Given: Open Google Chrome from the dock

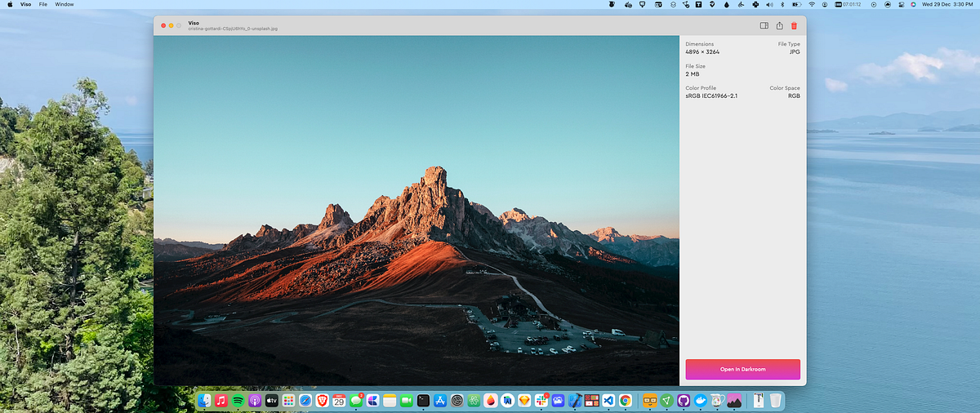Looking at the screenshot, I should pyautogui.click(x=625, y=401).
